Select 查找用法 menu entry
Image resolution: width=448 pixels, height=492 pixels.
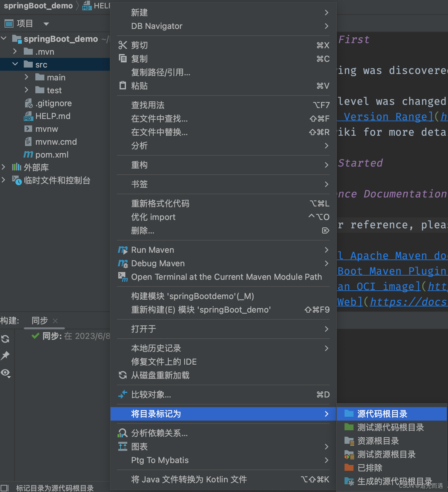[223, 105]
